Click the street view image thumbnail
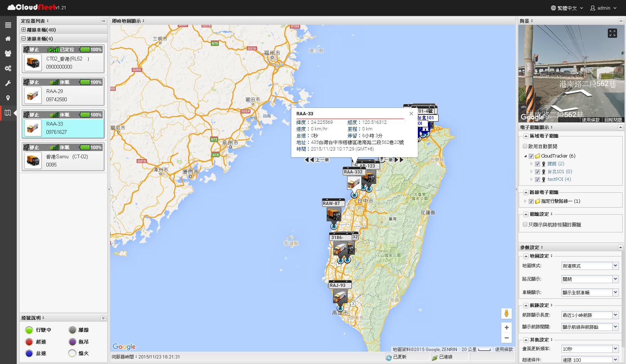The height and width of the screenshot is (364, 626). 571,74
